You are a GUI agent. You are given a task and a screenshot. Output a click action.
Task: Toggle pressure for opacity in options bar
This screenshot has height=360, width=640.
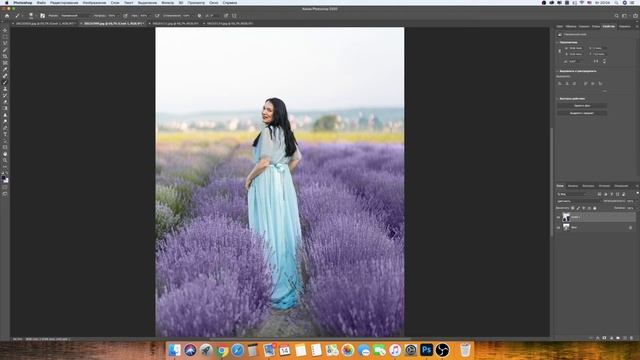click(x=125, y=16)
